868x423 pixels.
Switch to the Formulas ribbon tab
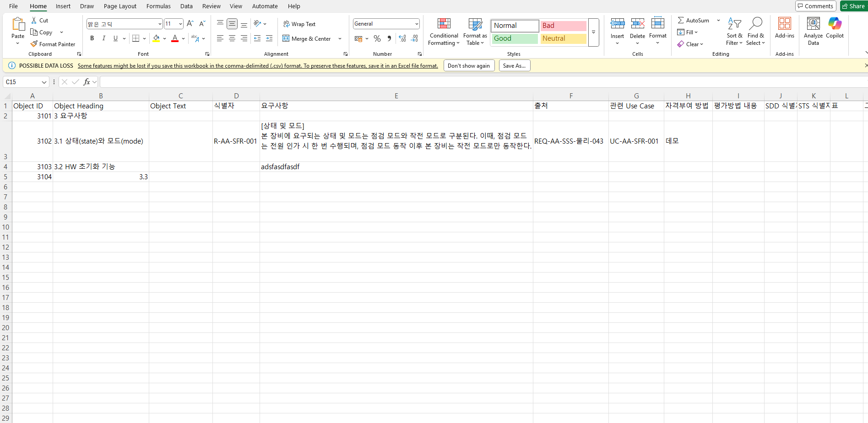click(x=158, y=6)
